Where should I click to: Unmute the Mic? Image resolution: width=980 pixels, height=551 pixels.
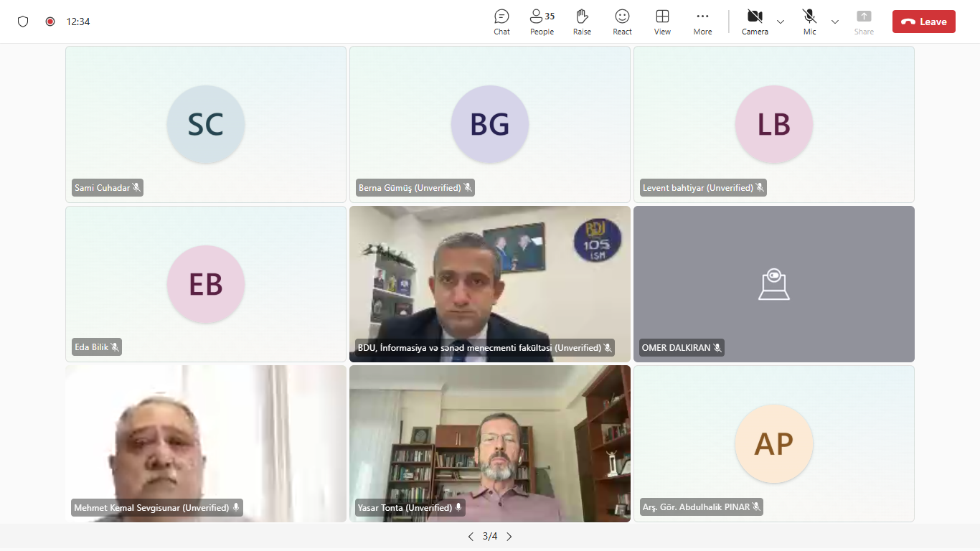pos(809,22)
